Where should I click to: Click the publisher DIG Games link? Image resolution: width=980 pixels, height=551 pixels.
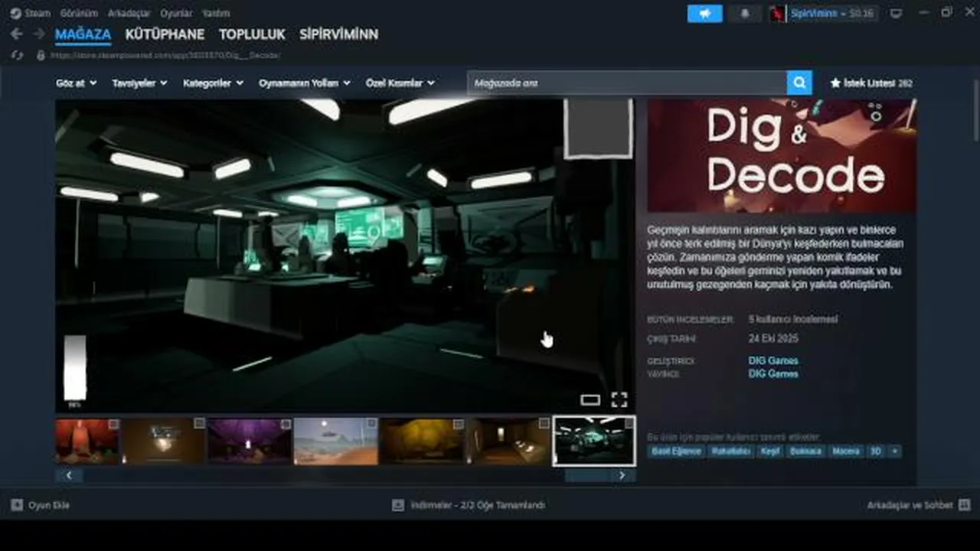pyautogui.click(x=773, y=373)
